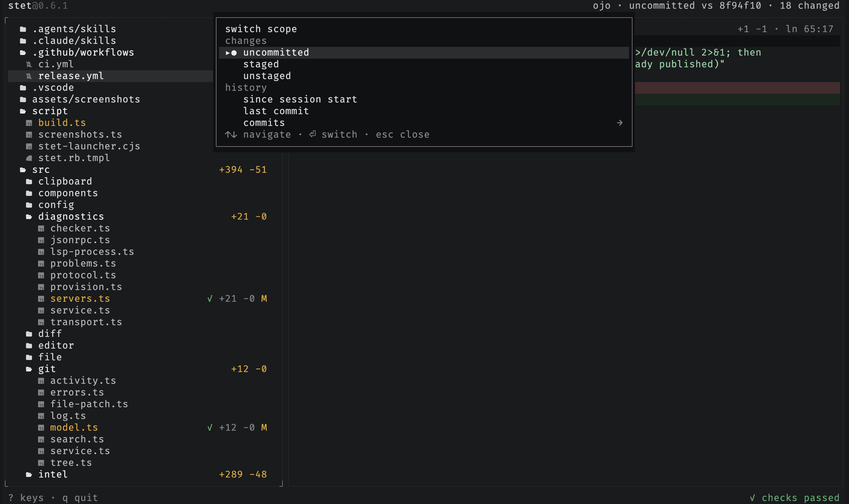Click the log.ts file icon
Screen dimensions: 849x504
pyautogui.click(x=41, y=416)
